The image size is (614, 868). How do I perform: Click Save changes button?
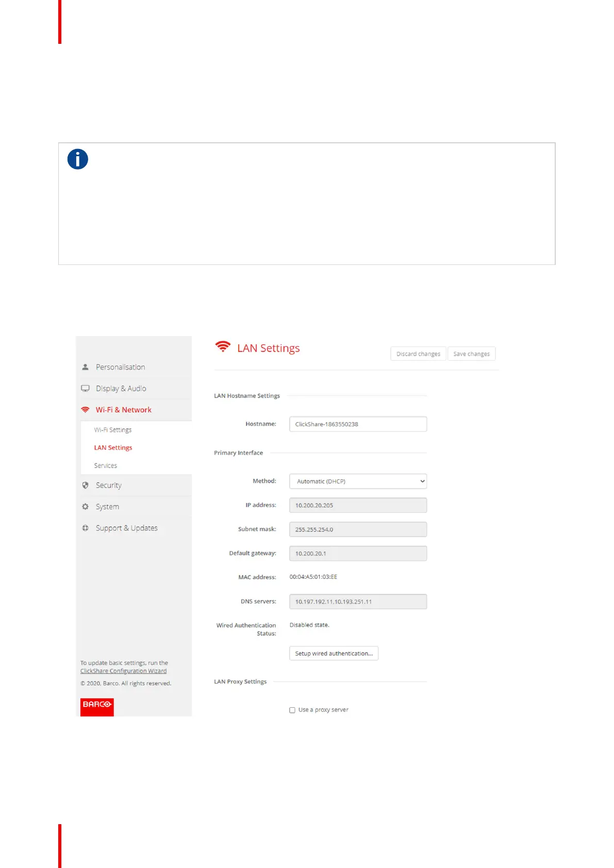pos(471,354)
